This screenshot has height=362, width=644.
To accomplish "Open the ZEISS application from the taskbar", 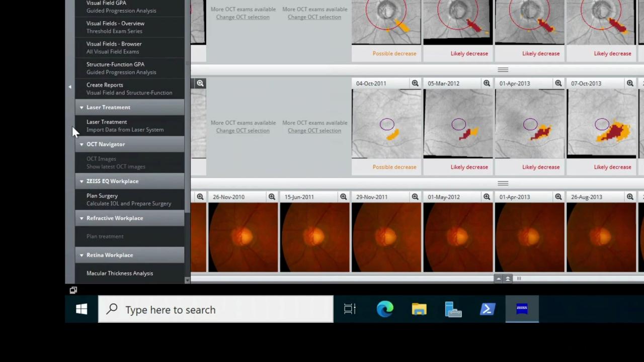I will [x=522, y=309].
